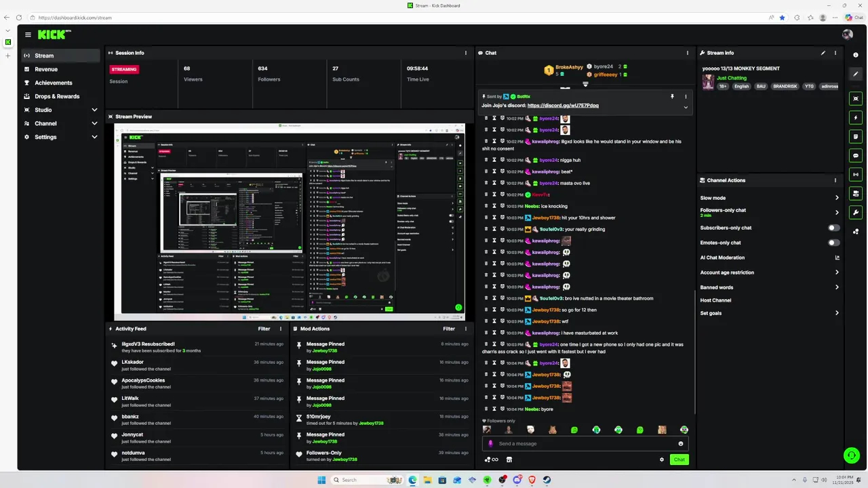The height and width of the screenshot is (488, 868).
Task: Toggle Subscribers-only chat switch
Action: pyautogui.click(x=833, y=228)
